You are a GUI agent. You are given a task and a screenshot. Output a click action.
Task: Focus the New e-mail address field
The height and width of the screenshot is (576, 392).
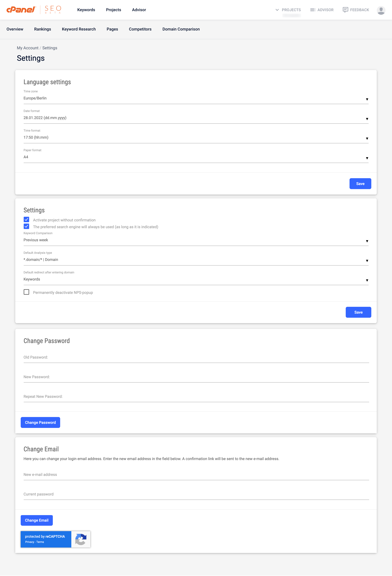click(196, 475)
